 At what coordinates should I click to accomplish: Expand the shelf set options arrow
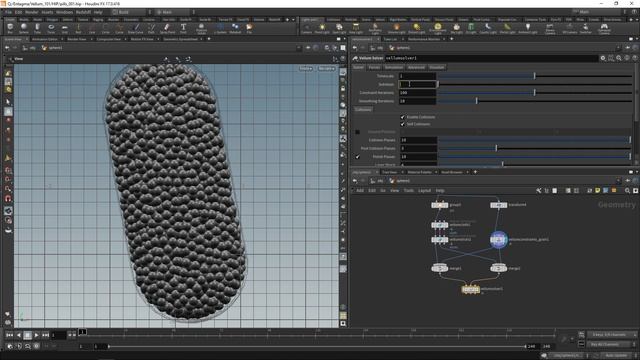[x=293, y=20]
